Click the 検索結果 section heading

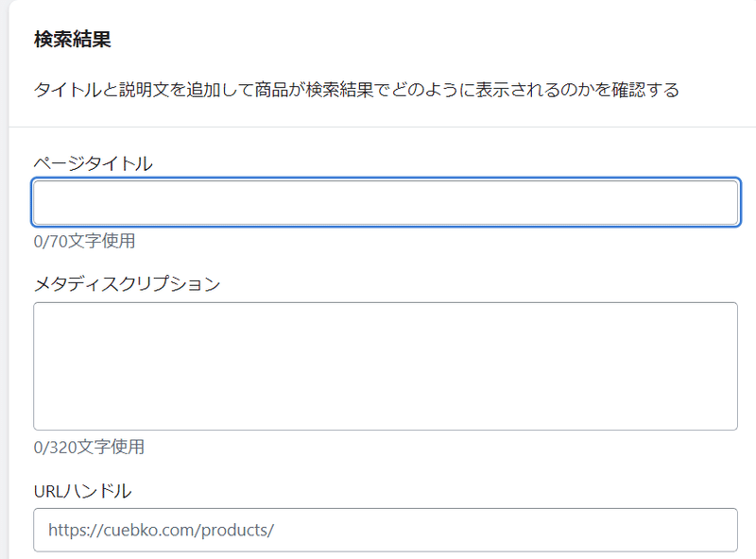coord(72,40)
